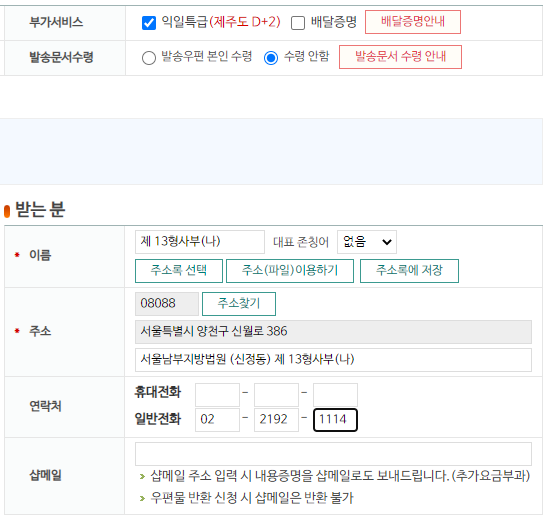Click the 일반전화 field containing 1114
Viewport: 550px width, 523px height.
click(x=335, y=420)
